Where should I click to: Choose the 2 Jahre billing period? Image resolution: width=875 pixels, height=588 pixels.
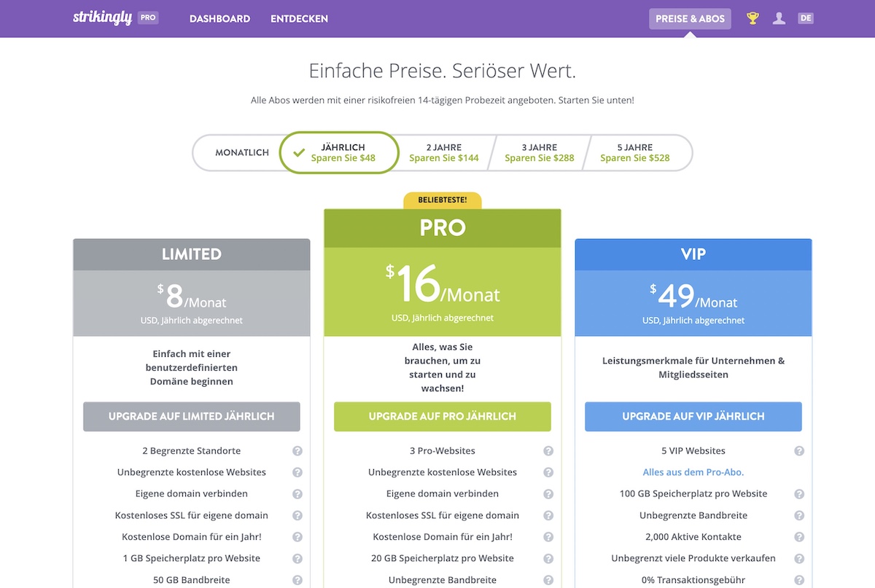tap(444, 153)
